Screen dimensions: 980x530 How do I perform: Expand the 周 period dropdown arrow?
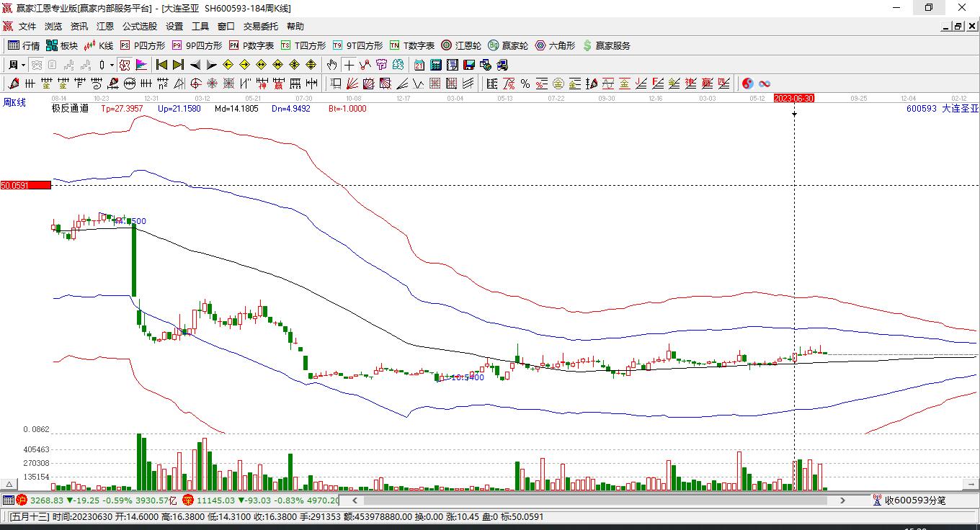(23, 65)
